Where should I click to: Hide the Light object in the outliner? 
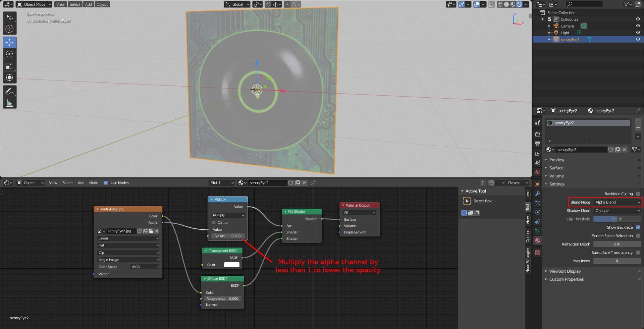[638, 33]
